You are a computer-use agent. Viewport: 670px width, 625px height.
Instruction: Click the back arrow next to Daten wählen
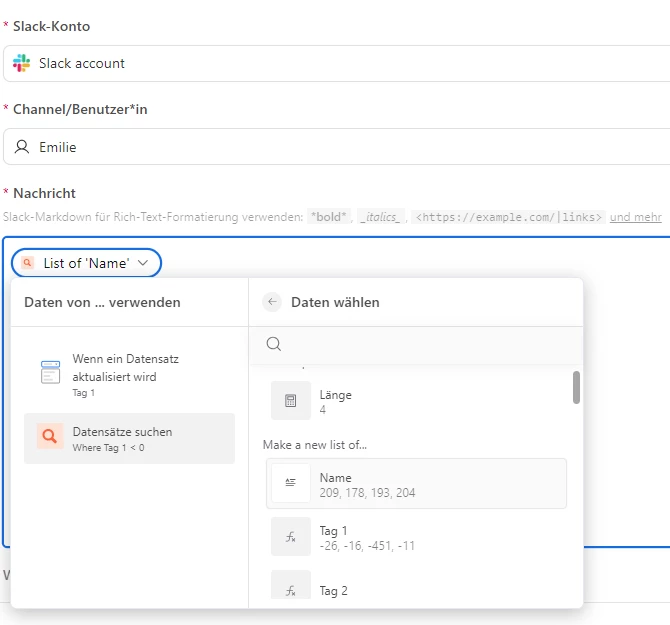272,302
